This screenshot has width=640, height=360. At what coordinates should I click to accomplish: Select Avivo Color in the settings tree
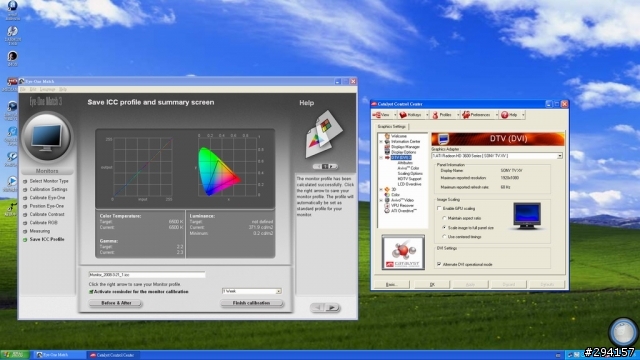tap(408, 168)
